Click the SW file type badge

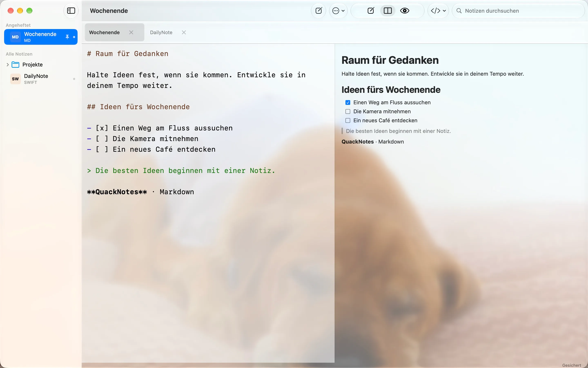click(x=15, y=79)
